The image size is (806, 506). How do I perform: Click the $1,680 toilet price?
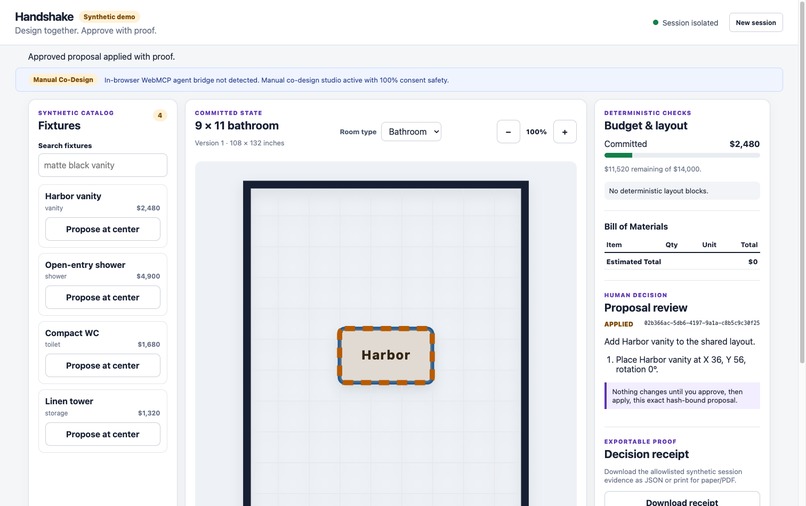(149, 345)
